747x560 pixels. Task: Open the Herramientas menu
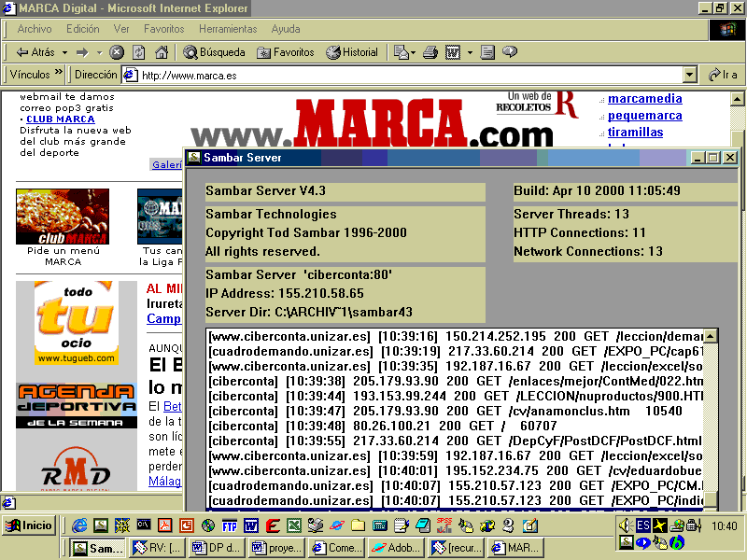point(228,29)
